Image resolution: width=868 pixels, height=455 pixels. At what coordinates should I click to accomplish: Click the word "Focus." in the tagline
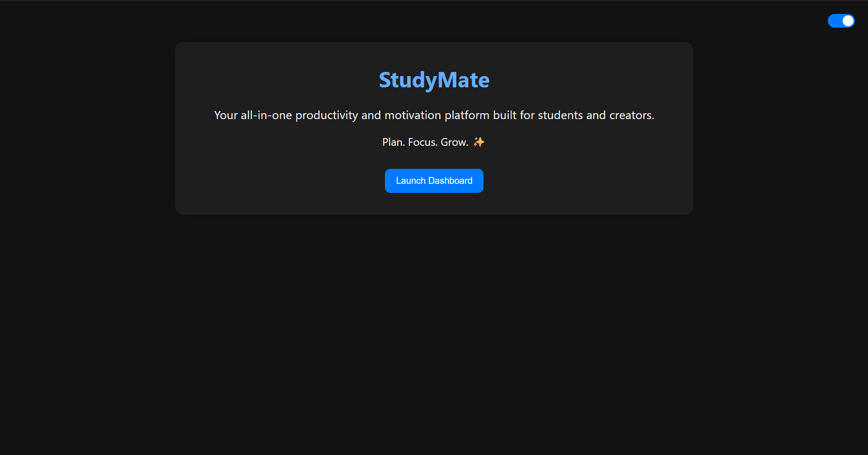tap(423, 142)
